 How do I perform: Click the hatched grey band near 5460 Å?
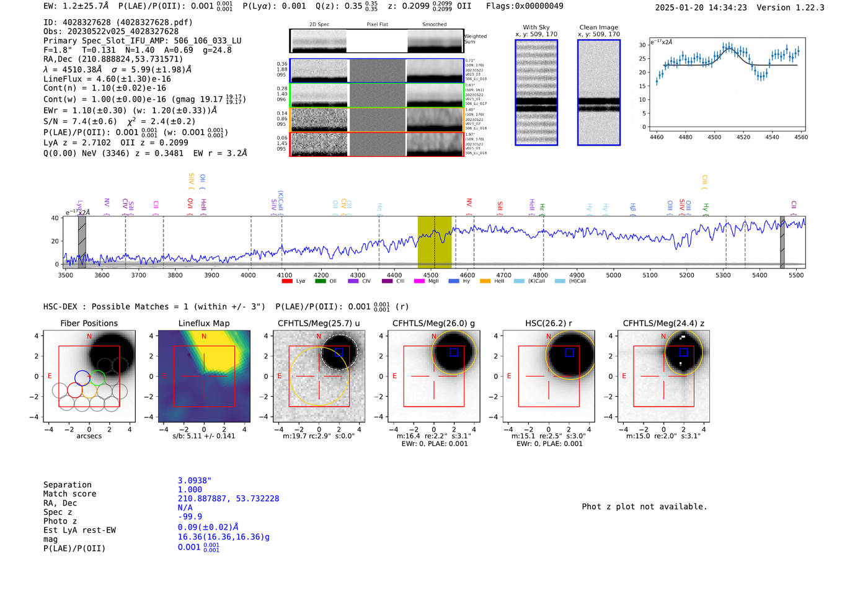point(782,242)
